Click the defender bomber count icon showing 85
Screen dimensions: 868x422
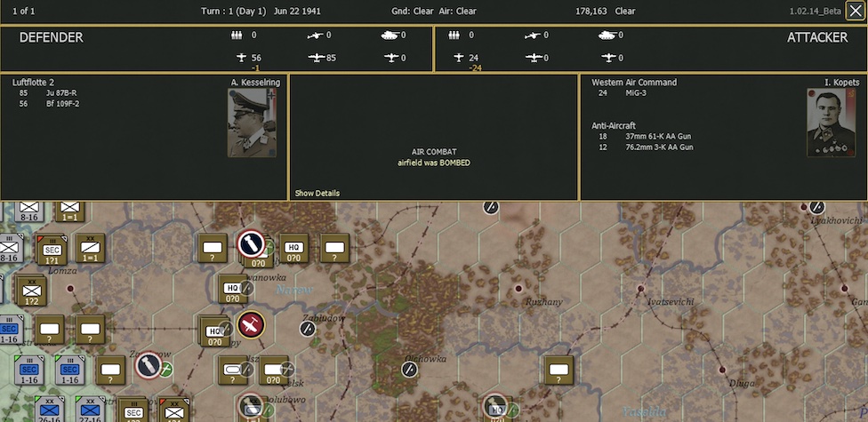point(317,58)
